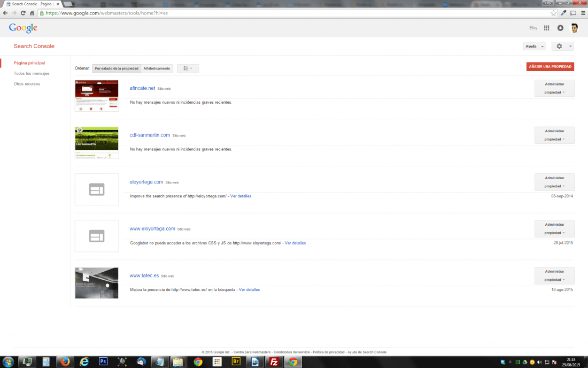Expand Administrar propiedad for www.tatec.es
588x368 pixels.
pos(554,275)
